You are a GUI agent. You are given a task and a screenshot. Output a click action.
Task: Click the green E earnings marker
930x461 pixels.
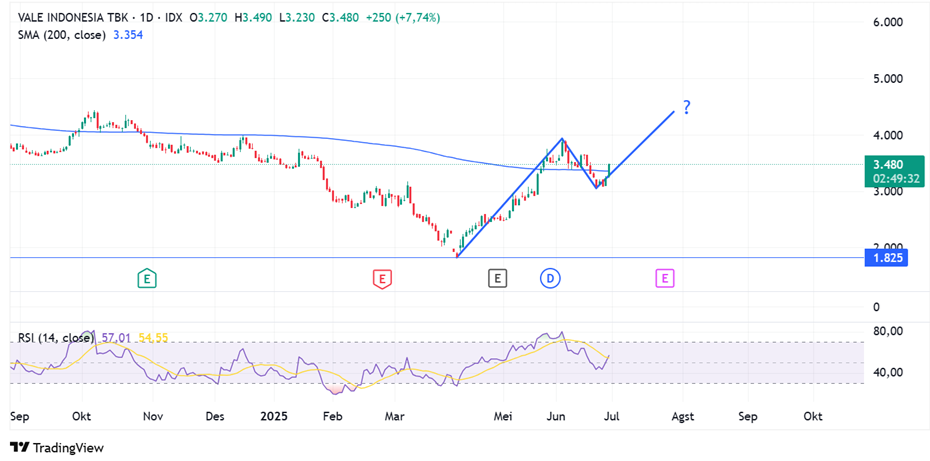point(146,277)
